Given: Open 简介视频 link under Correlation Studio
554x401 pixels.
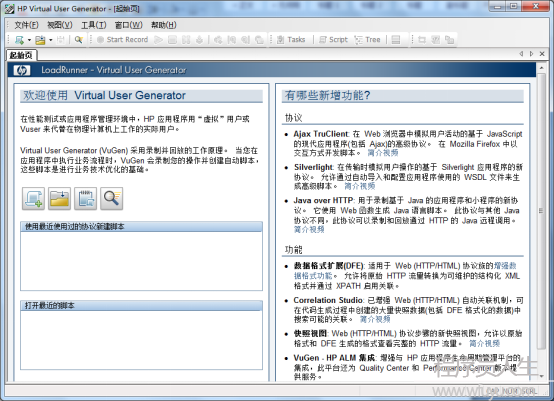Looking at the screenshot, I should click(375, 319).
